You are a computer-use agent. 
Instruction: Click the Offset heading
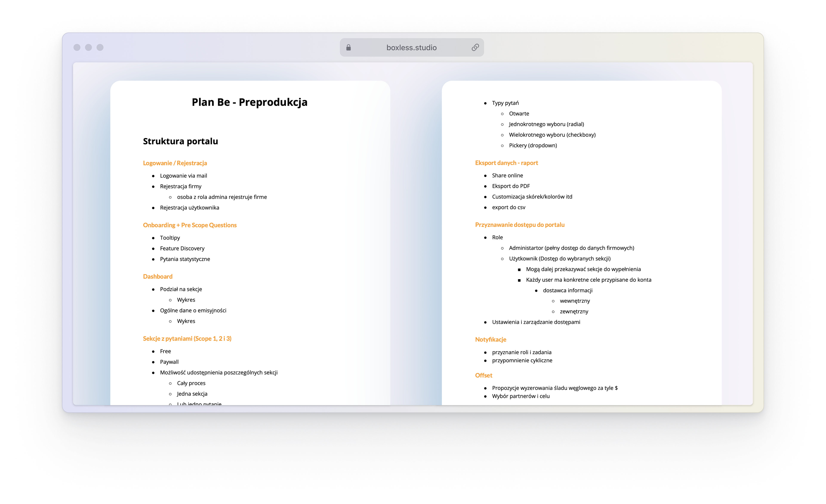[x=483, y=375]
